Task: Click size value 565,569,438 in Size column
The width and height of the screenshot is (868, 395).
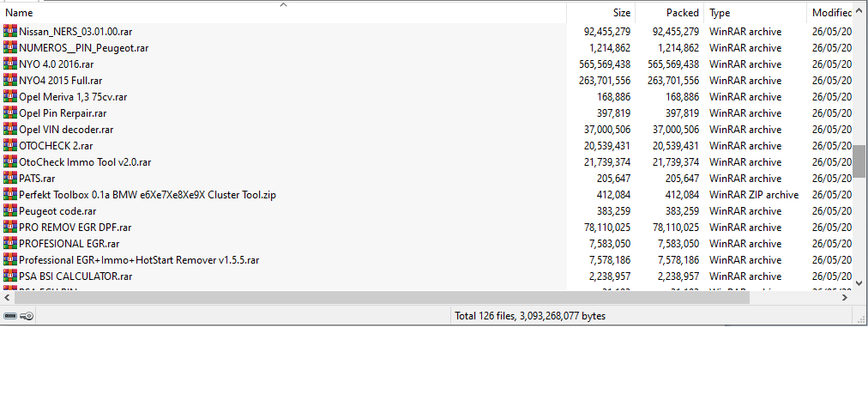Action: click(605, 64)
